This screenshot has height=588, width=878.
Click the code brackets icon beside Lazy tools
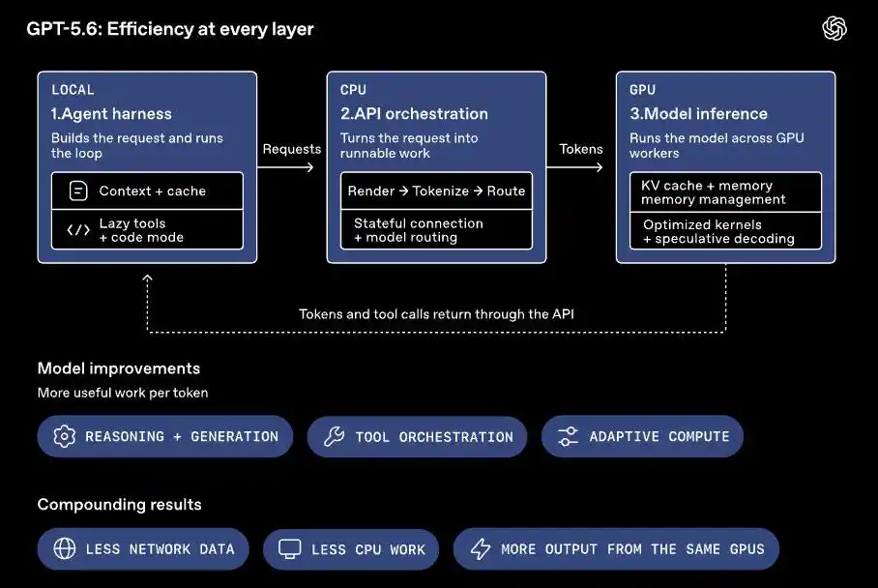tap(78, 230)
